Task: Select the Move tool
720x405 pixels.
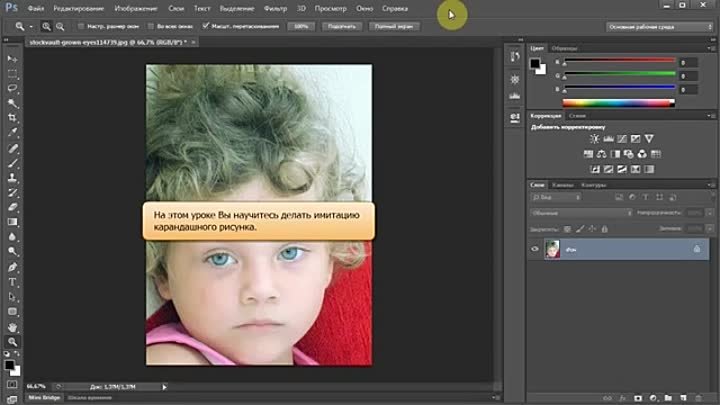Action: 13,59
